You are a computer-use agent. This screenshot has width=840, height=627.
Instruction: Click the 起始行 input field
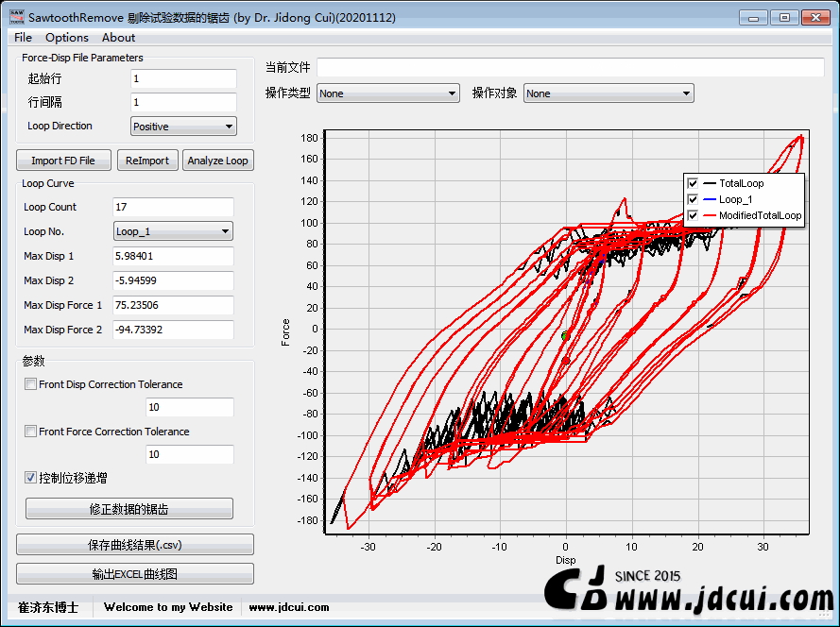pyautogui.click(x=183, y=78)
